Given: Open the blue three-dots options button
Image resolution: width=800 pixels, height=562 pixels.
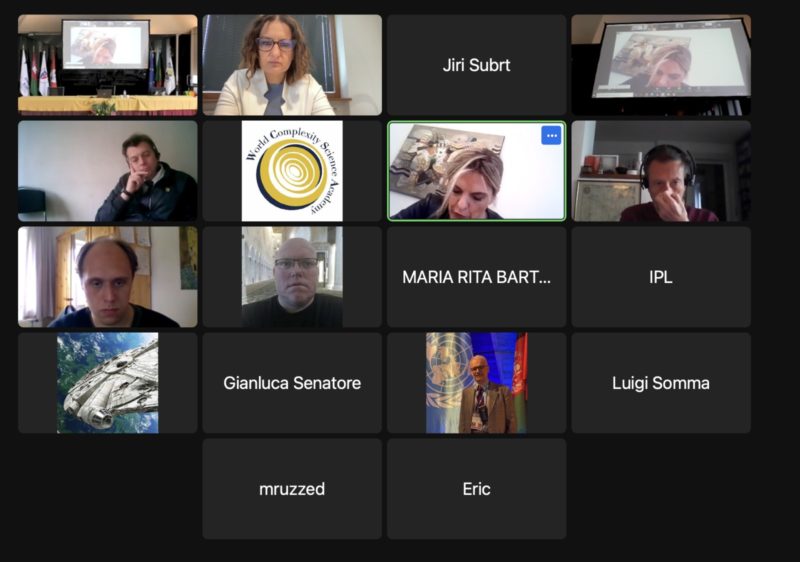Looking at the screenshot, I should click(551, 136).
